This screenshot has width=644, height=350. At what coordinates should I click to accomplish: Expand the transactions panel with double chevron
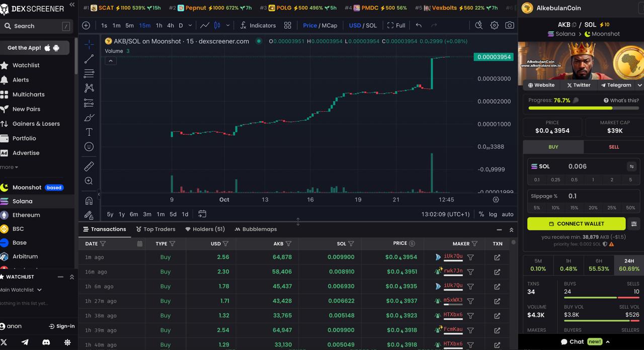click(511, 229)
